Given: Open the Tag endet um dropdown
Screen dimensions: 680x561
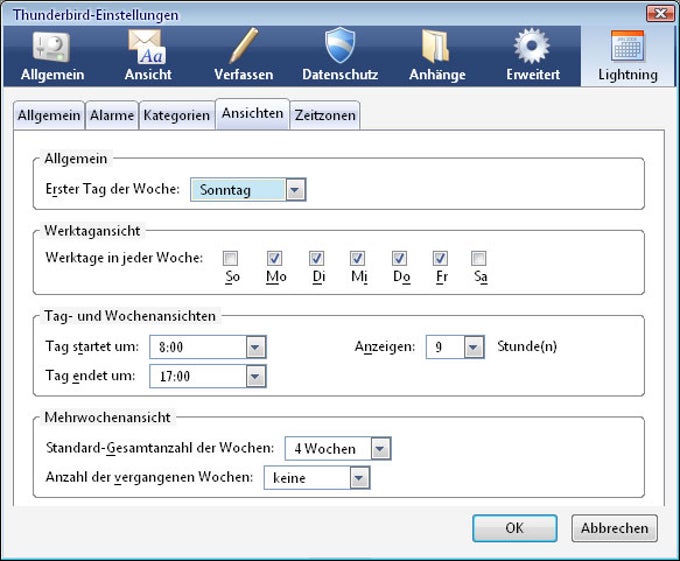Looking at the screenshot, I should pos(208,376).
